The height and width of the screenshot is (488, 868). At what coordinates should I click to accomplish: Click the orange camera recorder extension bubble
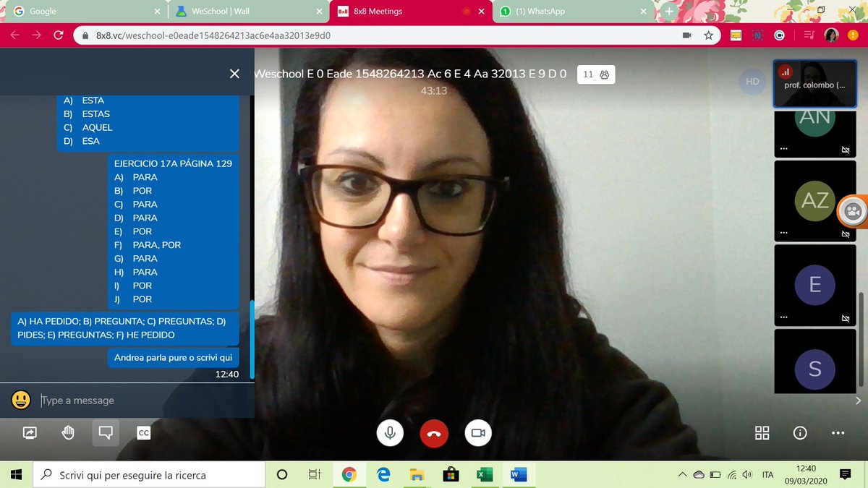pyautogui.click(x=854, y=211)
